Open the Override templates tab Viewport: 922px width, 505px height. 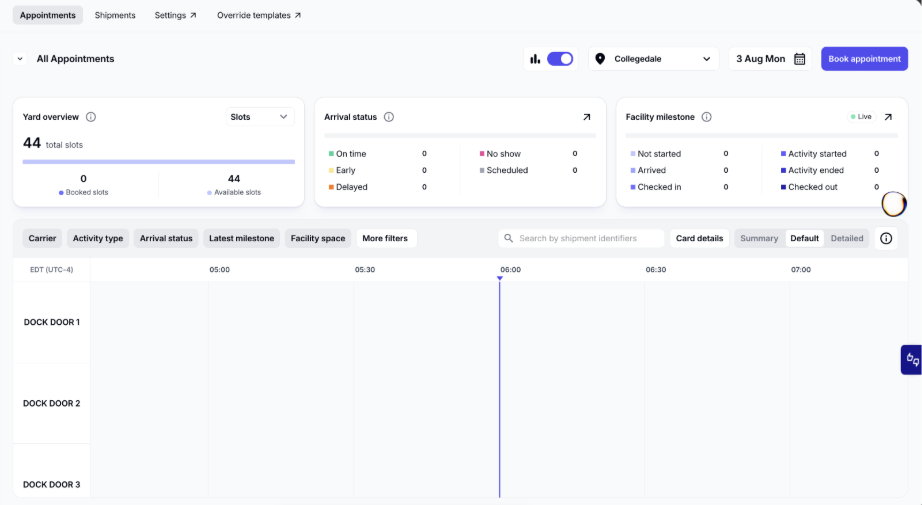tap(259, 15)
